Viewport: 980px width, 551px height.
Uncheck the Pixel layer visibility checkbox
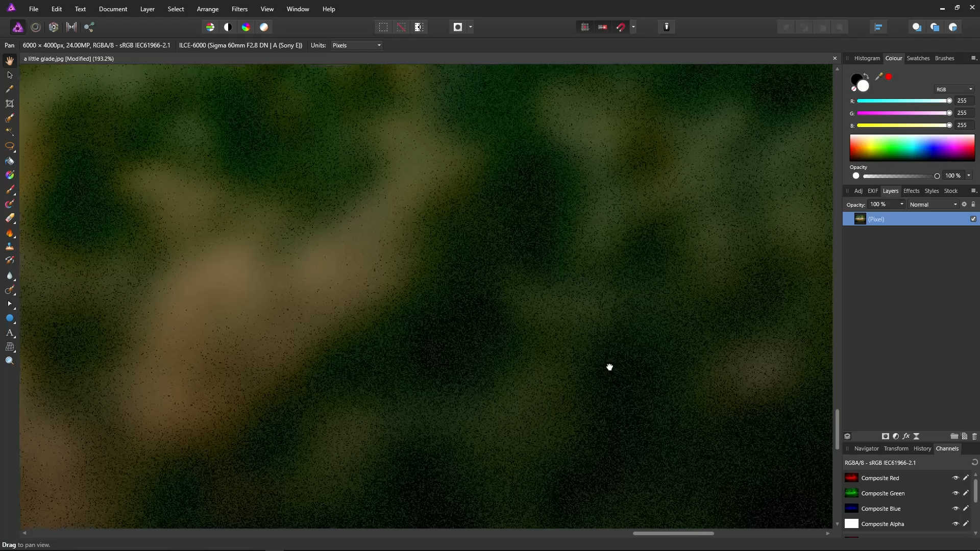(x=973, y=219)
